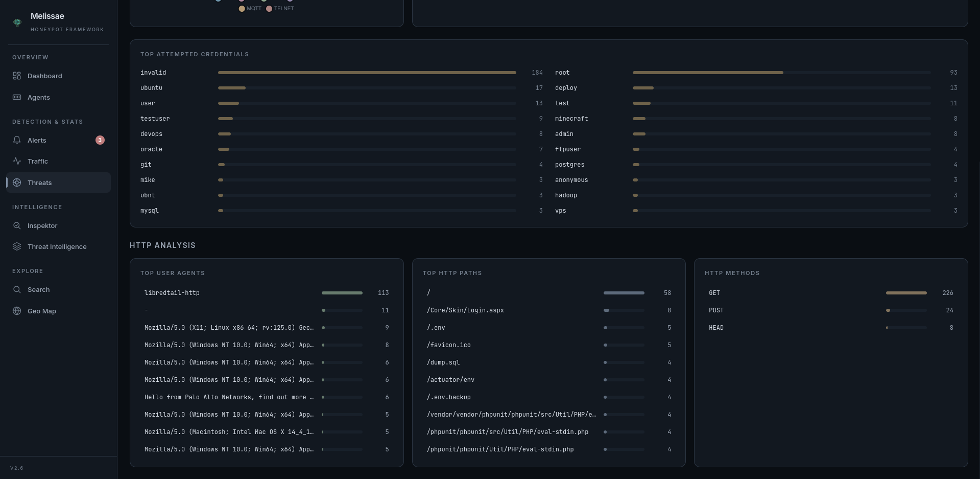980x479 pixels.
Task: Open the Alerts section
Action: [x=58, y=140]
